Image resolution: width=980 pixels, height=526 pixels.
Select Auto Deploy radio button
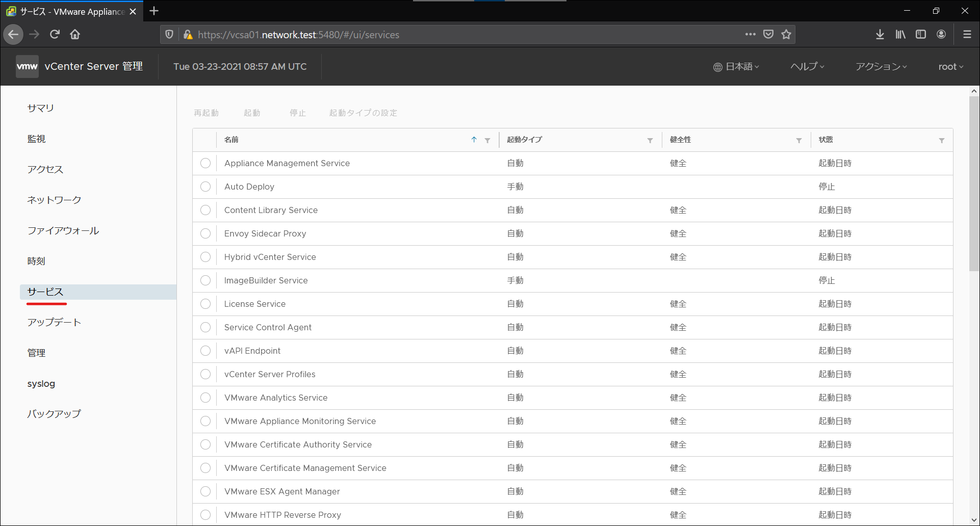(205, 187)
